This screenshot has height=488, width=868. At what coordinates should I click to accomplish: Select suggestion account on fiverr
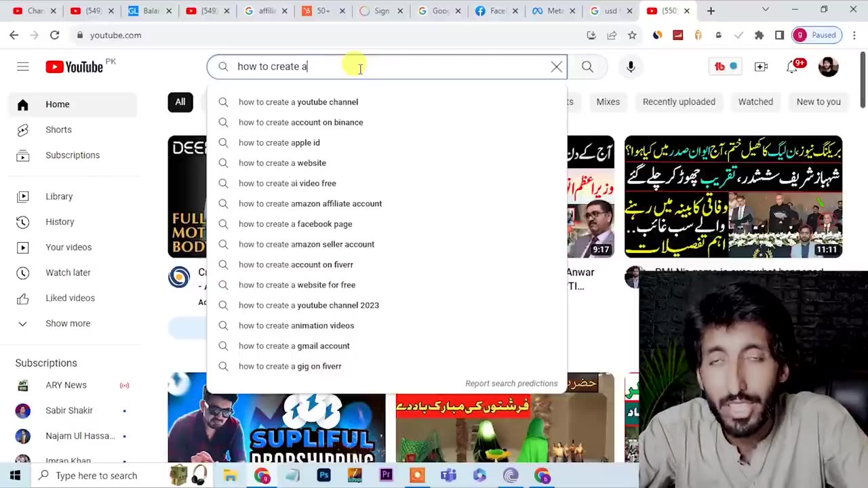pyautogui.click(x=387, y=264)
